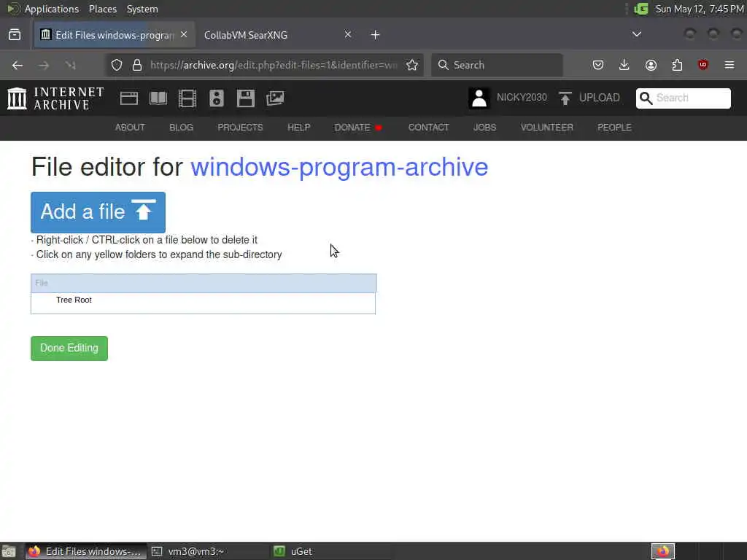Open the VOLUNTEER menu item

(x=547, y=127)
